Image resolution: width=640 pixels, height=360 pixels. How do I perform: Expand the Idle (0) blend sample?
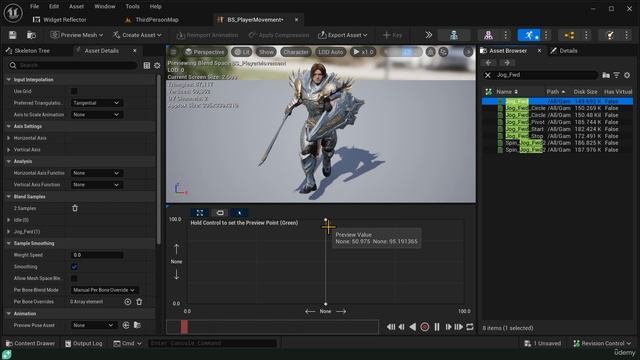(9, 220)
